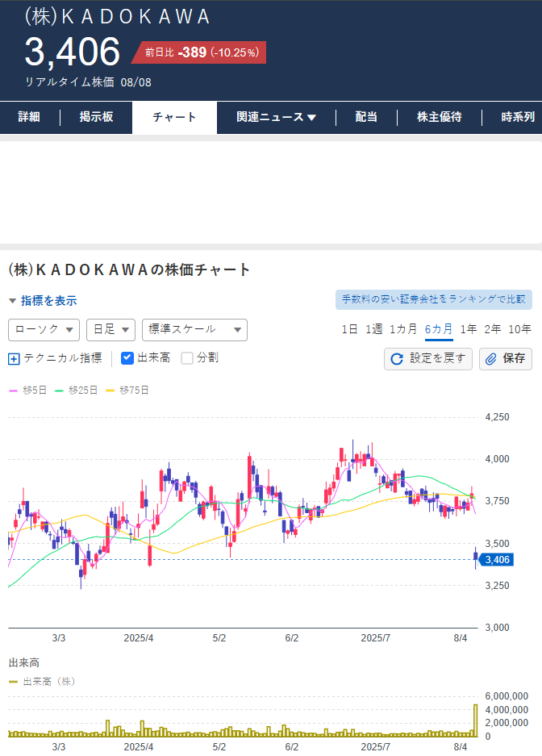This screenshot has width=542, height=756.
Task: Click 設定を戻す reset button
Action: tap(427, 359)
